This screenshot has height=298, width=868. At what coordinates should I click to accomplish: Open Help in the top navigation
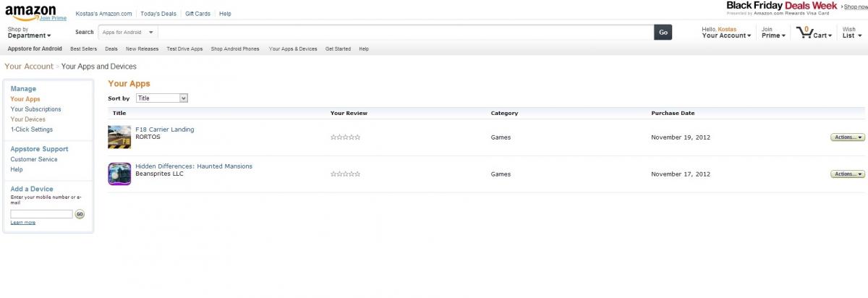click(225, 14)
